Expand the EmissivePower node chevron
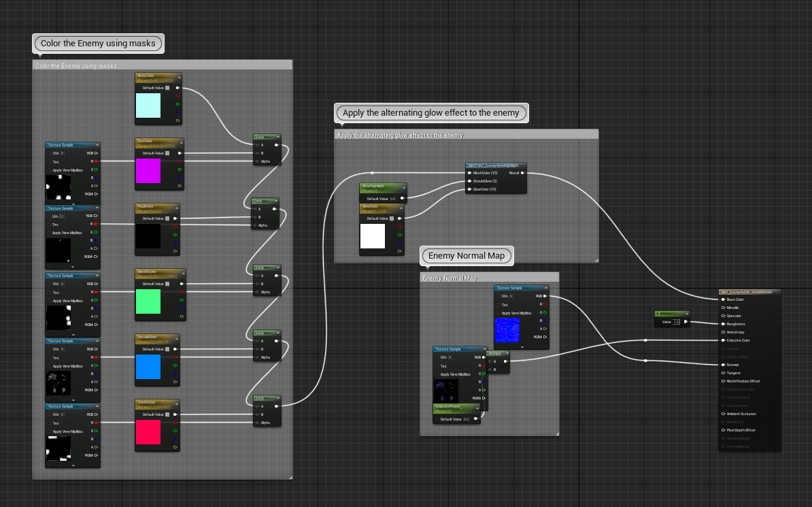This screenshot has height=507, width=812. [477, 408]
